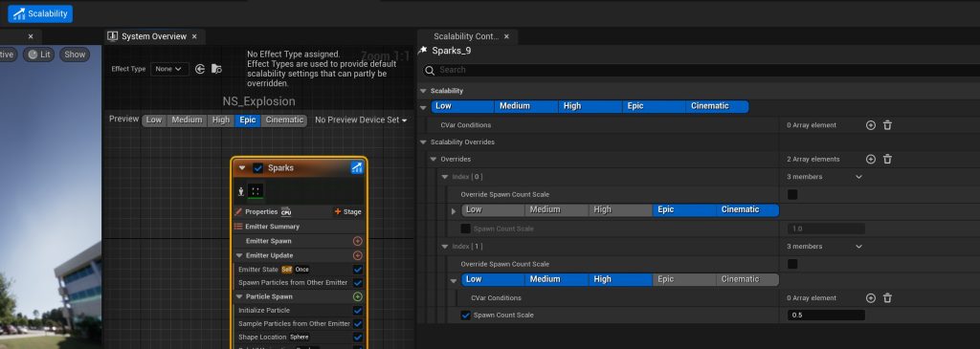Collapse the Index [ 0 ] override entry
This screenshot has height=349, width=980.
coord(445,177)
